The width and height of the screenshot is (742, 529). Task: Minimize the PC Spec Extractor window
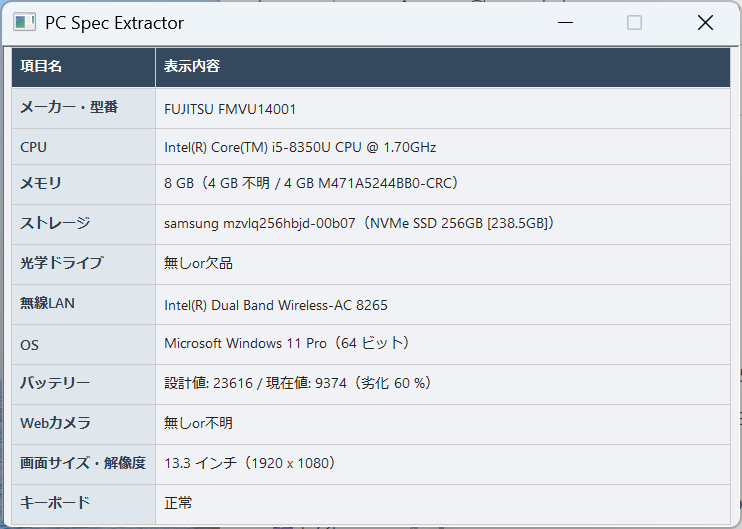[x=565, y=22]
